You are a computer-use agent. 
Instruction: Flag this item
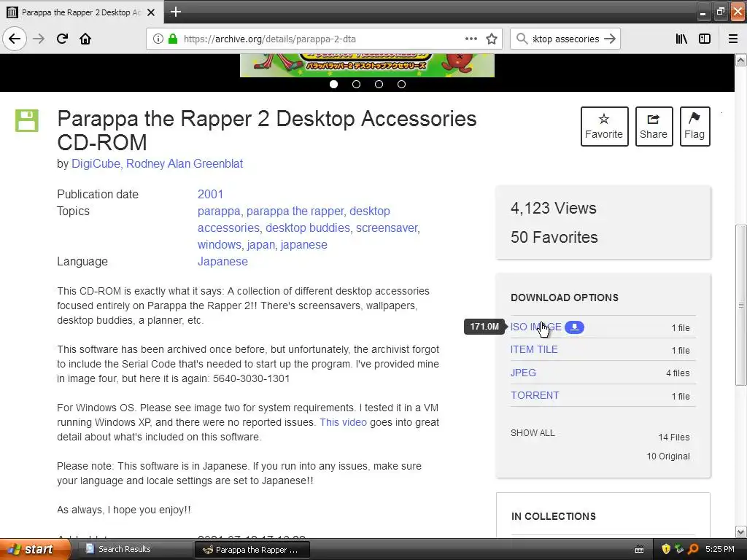694,126
